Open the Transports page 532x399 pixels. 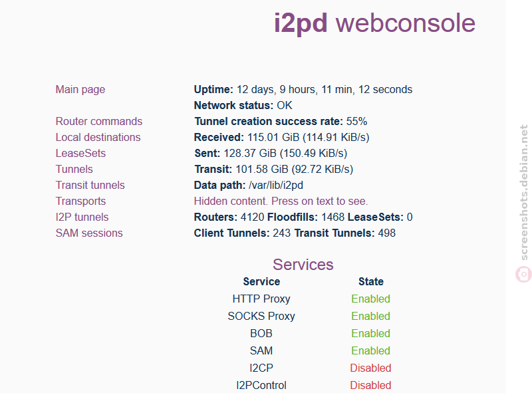pyautogui.click(x=80, y=201)
